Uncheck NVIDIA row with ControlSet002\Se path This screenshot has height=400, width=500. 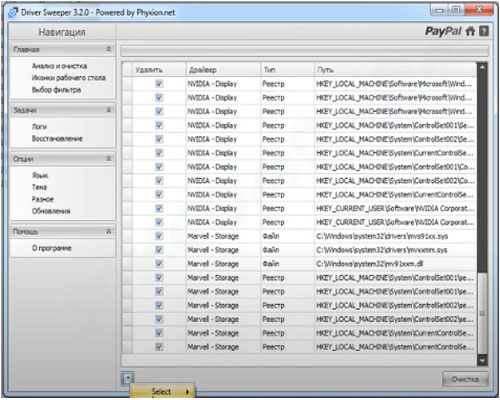[159, 139]
